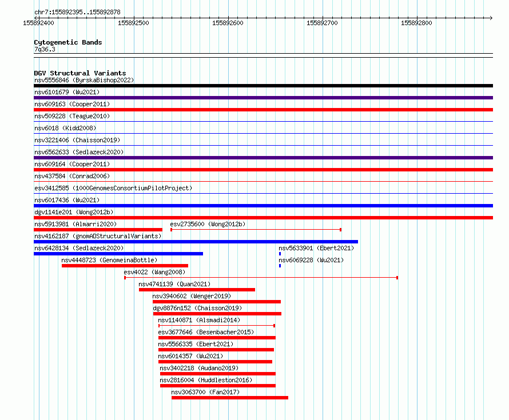Open nsv1140871 (Alsmadi2014) variant label
Viewport: 509px width, 420px height.
point(199,320)
